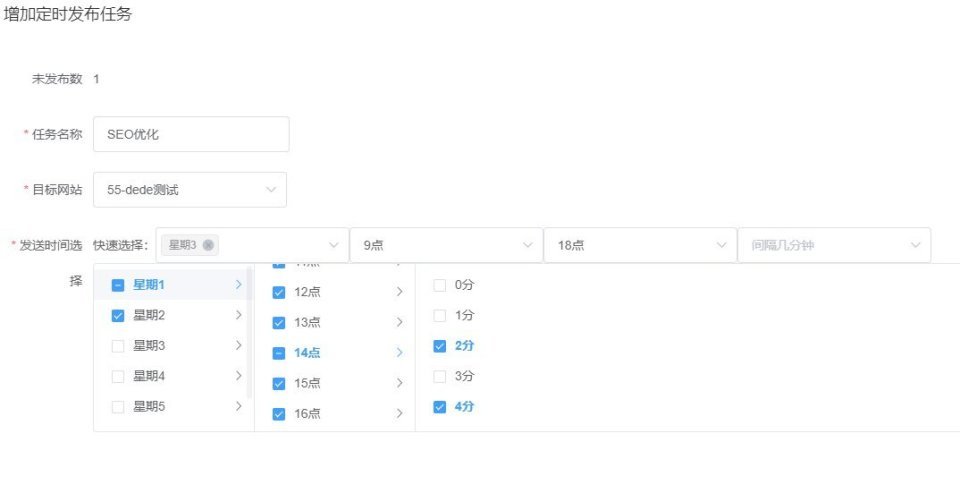960x493 pixels.
Task: Open the 间隔几分钟 dropdown
Action: [834, 245]
